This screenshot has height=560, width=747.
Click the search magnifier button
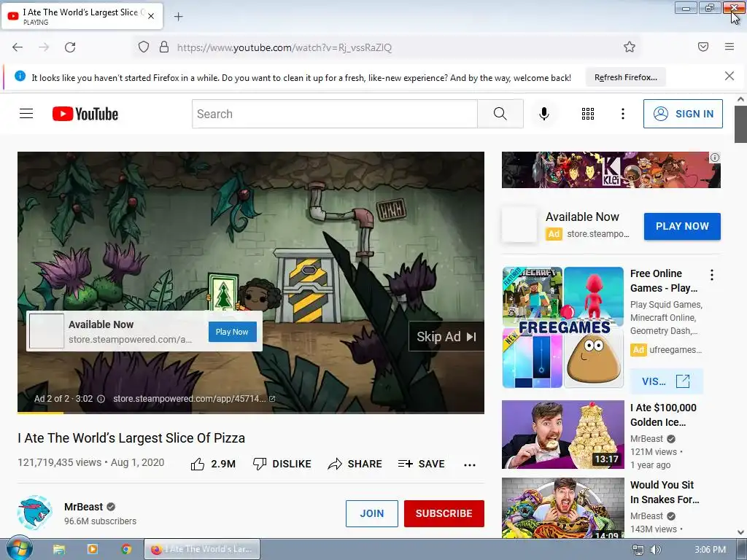point(500,114)
